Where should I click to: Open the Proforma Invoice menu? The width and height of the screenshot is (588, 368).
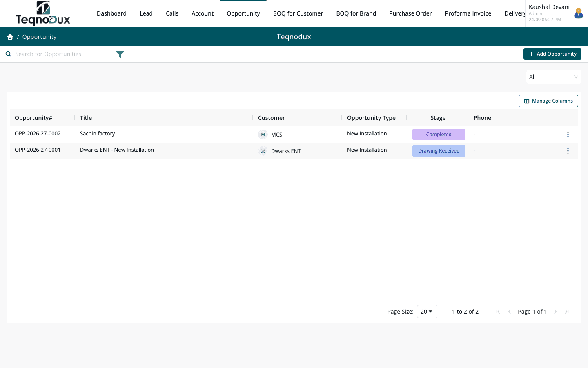(x=468, y=13)
